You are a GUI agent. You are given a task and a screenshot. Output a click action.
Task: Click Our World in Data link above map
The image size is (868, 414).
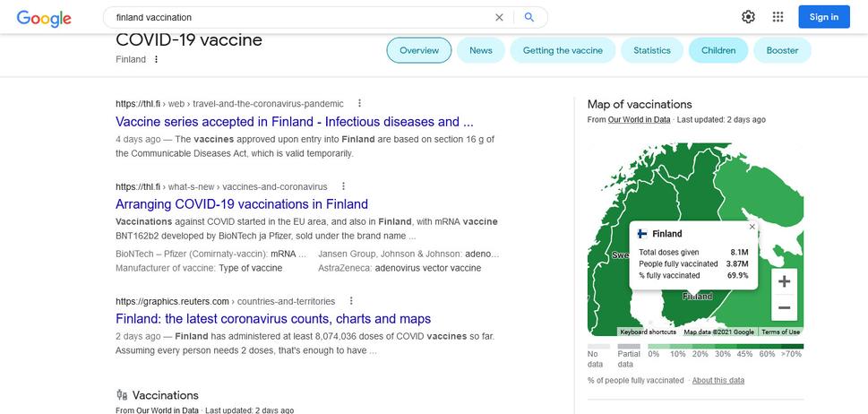tap(639, 119)
